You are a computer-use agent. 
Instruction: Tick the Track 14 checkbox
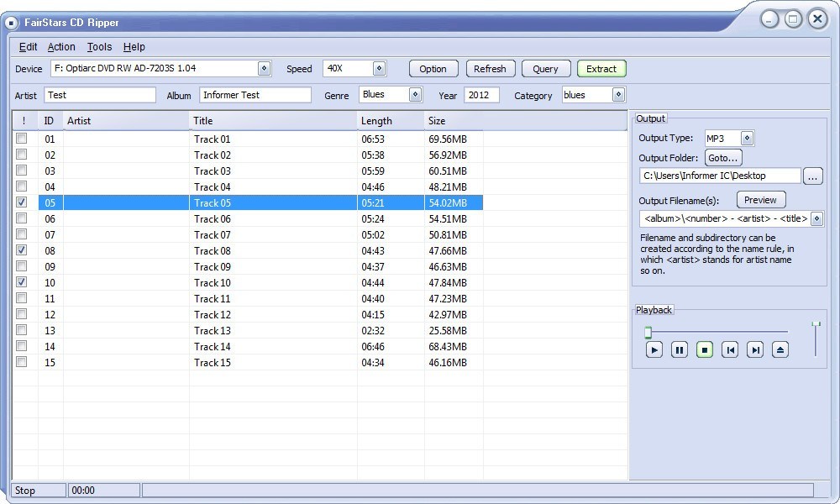click(x=22, y=346)
